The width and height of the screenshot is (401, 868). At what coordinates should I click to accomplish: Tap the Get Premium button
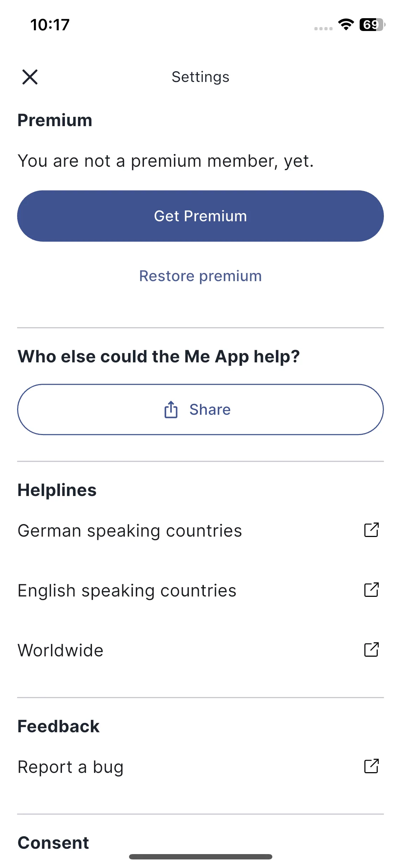[200, 216]
